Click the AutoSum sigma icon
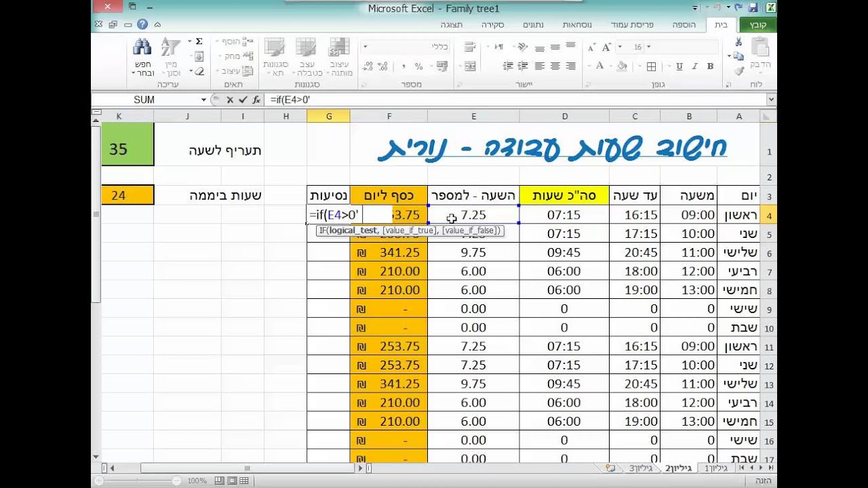The height and width of the screenshot is (488, 868). [199, 42]
